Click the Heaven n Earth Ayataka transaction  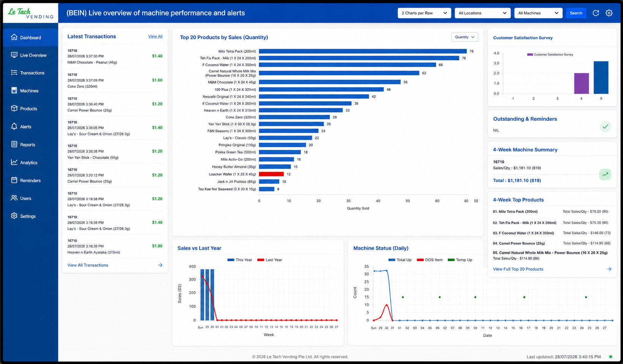click(115, 246)
